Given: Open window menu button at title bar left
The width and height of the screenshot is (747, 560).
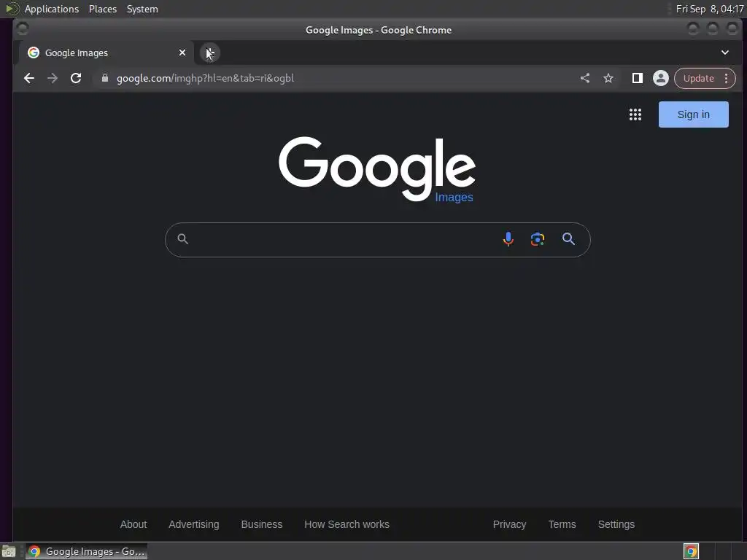Looking at the screenshot, I should (x=23, y=29).
